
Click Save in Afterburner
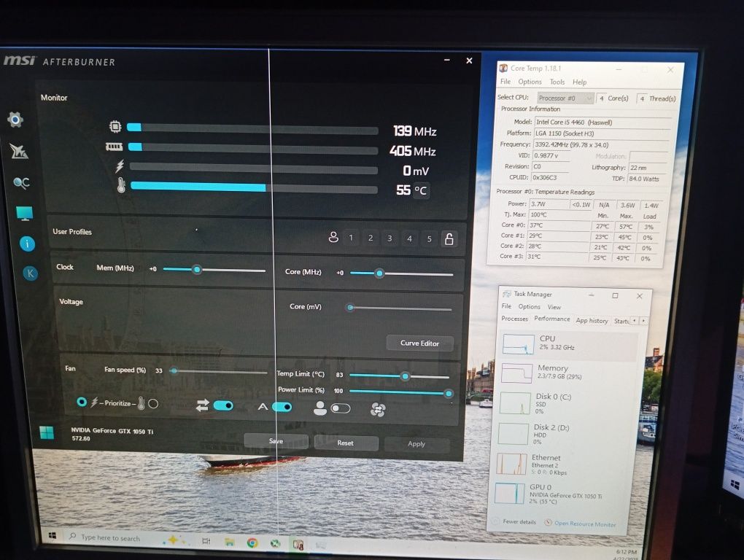click(x=276, y=441)
